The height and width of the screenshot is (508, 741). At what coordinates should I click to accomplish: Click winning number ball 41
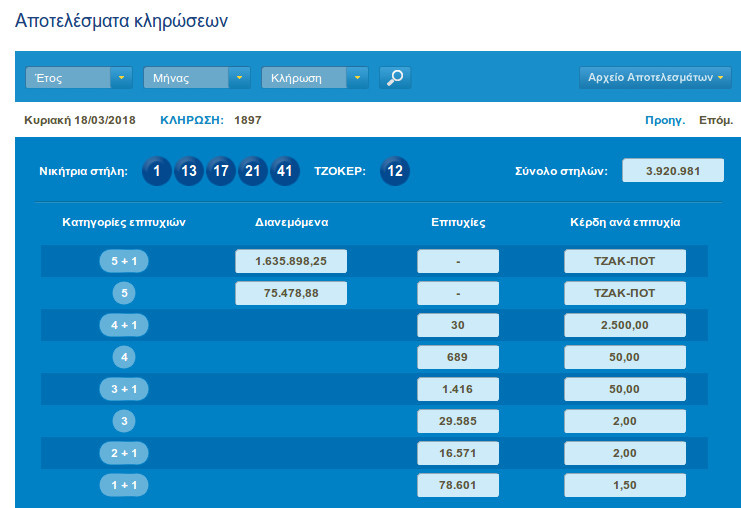285,171
